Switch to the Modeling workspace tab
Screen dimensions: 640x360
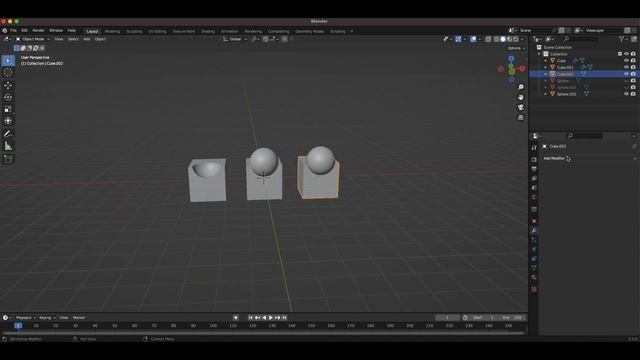112,31
